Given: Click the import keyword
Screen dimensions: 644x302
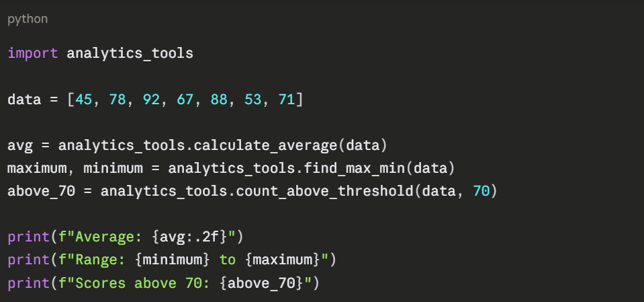Looking at the screenshot, I should coord(33,53).
